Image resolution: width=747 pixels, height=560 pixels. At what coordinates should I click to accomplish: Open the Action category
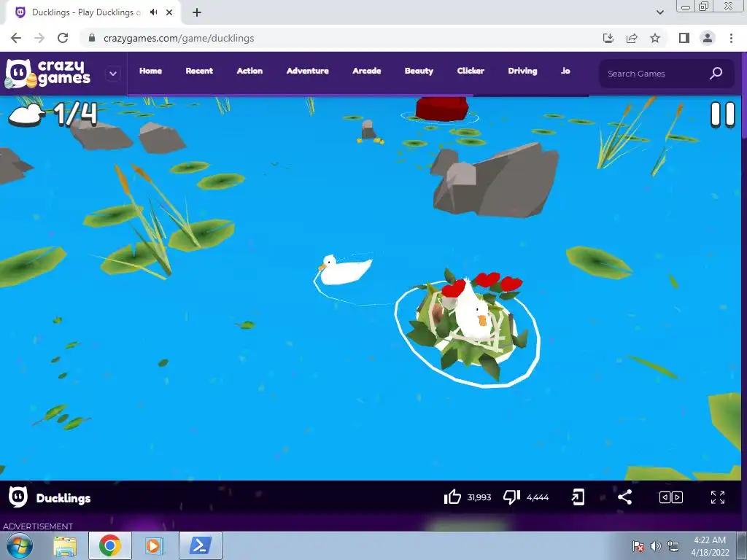pyautogui.click(x=249, y=71)
